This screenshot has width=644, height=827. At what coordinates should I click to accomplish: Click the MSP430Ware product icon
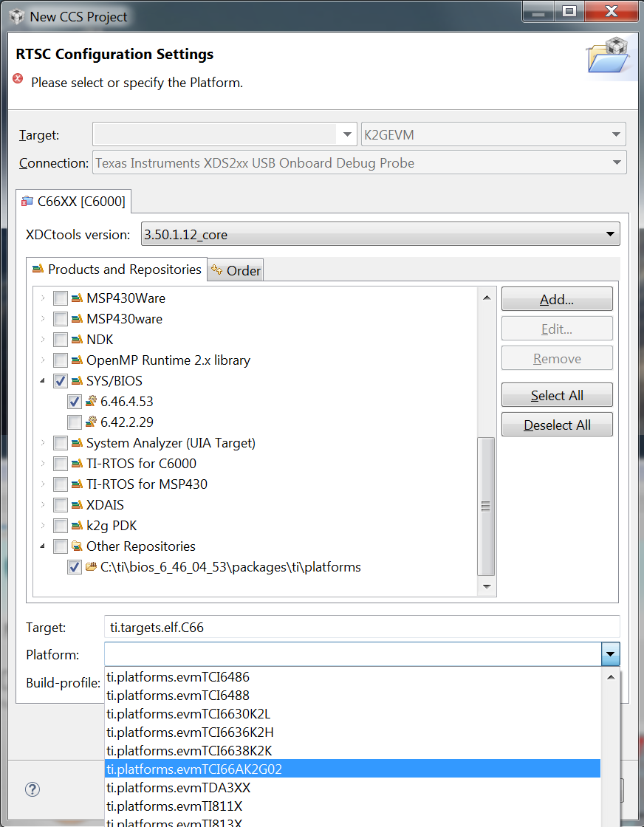[77, 298]
